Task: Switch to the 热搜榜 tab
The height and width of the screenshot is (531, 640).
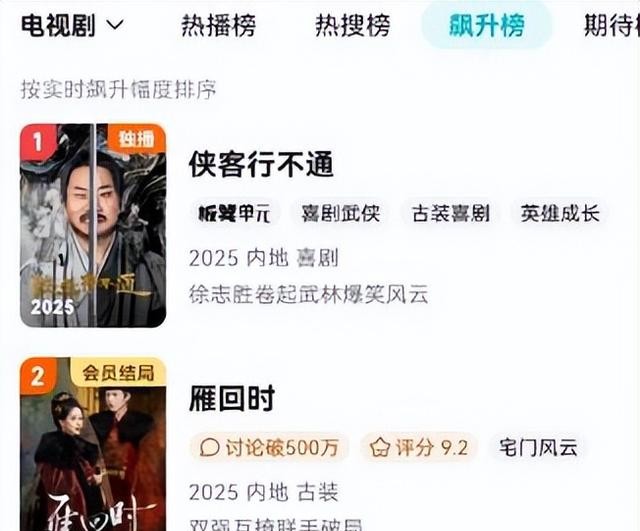Action: pyautogui.click(x=352, y=25)
